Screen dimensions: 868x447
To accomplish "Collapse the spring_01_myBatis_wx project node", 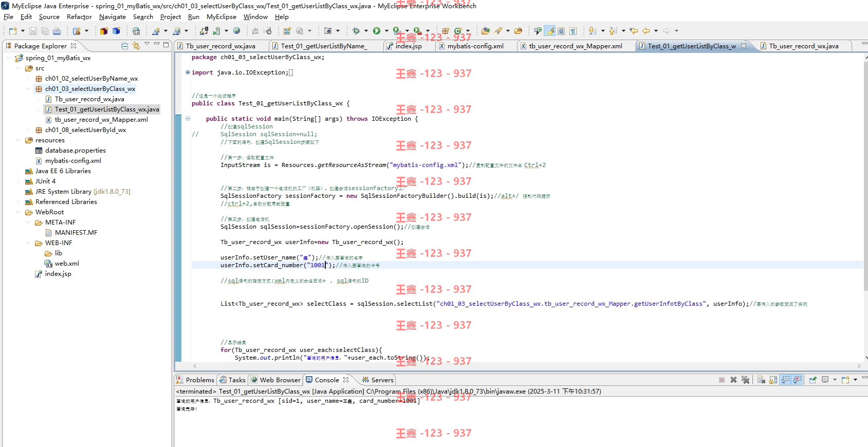I will tap(9, 58).
